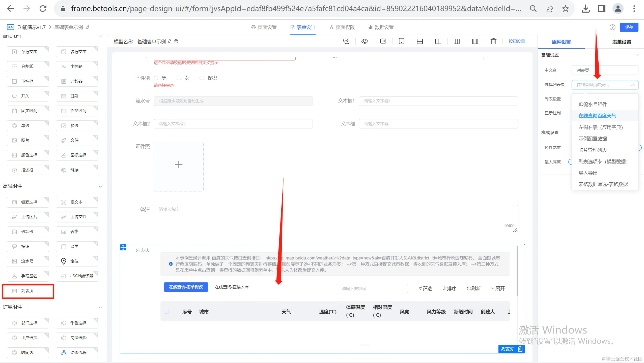Screen dimensions: 644x363
Task: Switch to four-column layout icon
Action: click(x=475, y=41)
